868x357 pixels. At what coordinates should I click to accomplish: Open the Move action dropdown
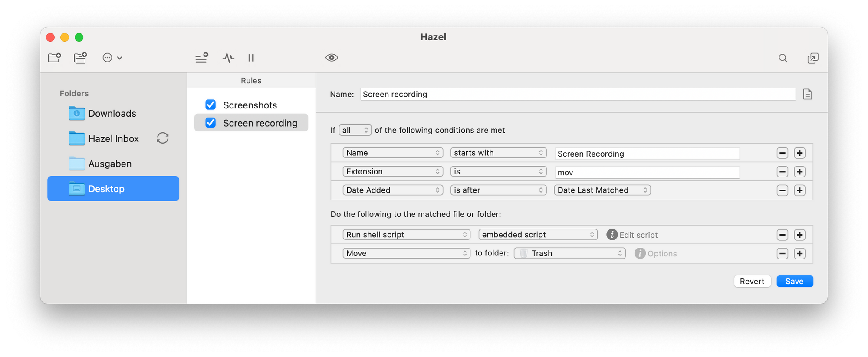[x=407, y=253]
